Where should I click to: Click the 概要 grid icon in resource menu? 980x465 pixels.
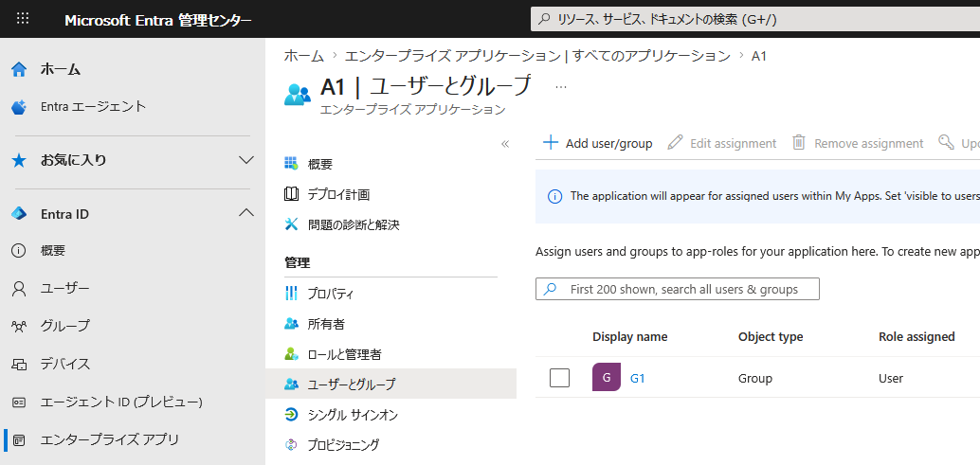(x=291, y=164)
